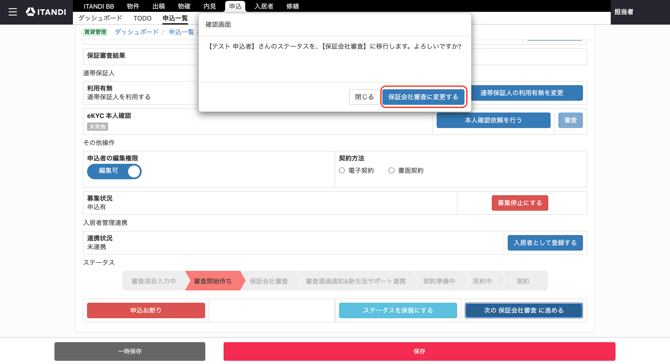Click the 担当者 label in header
The width and height of the screenshot is (670, 364).
click(x=624, y=12)
